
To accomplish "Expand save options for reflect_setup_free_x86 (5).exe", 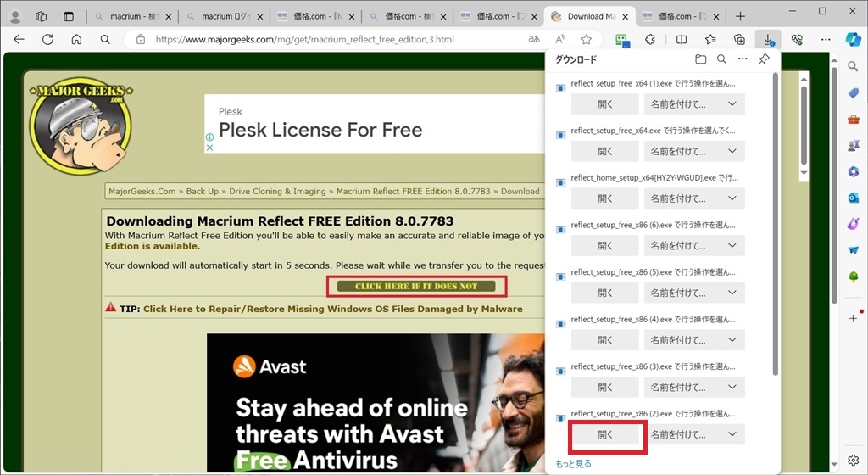I will pyautogui.click(x=732, y=293).
